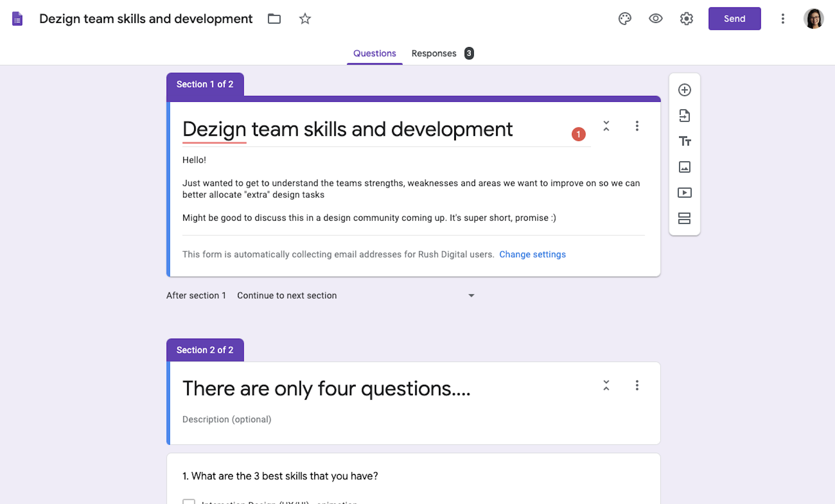The height and width of the screenshot is (504, 835).
Task: Click the add section icon
Action: point(684,218)
